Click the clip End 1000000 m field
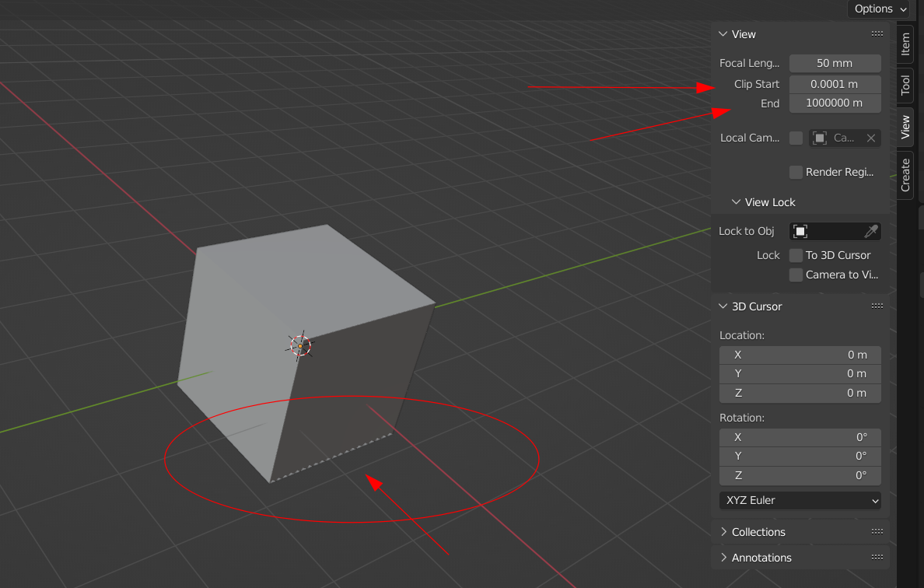924x588 pixels. click(835, 103)
